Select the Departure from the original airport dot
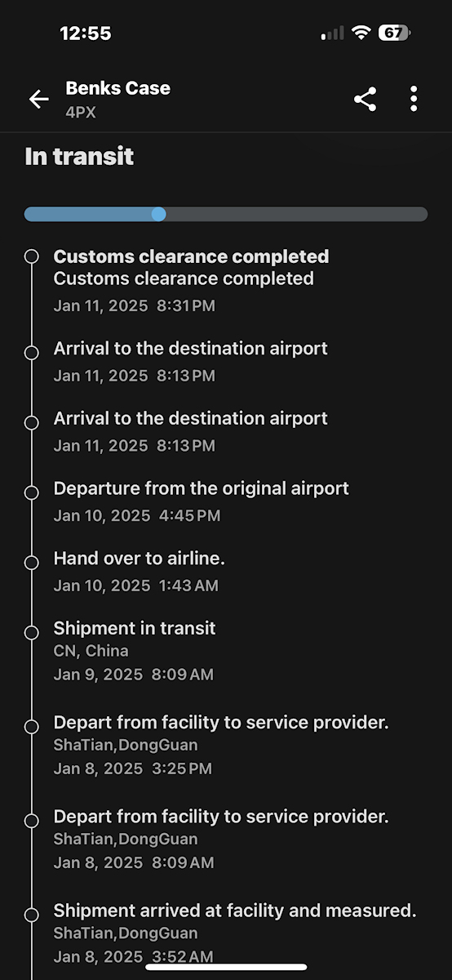Image resolution: width=452 pixels, height=980 pixels. pyautogui.click(x=32, y=492)
